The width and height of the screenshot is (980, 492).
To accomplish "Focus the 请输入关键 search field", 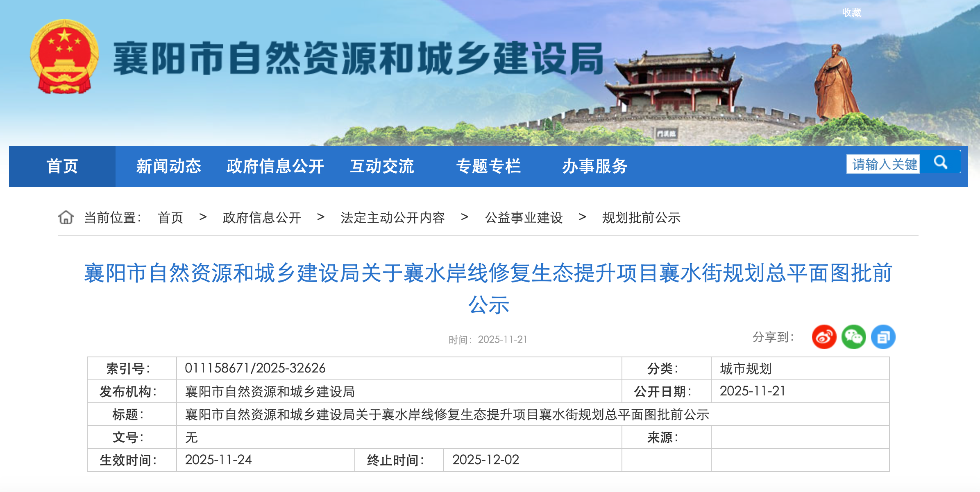I will point(883,164).
